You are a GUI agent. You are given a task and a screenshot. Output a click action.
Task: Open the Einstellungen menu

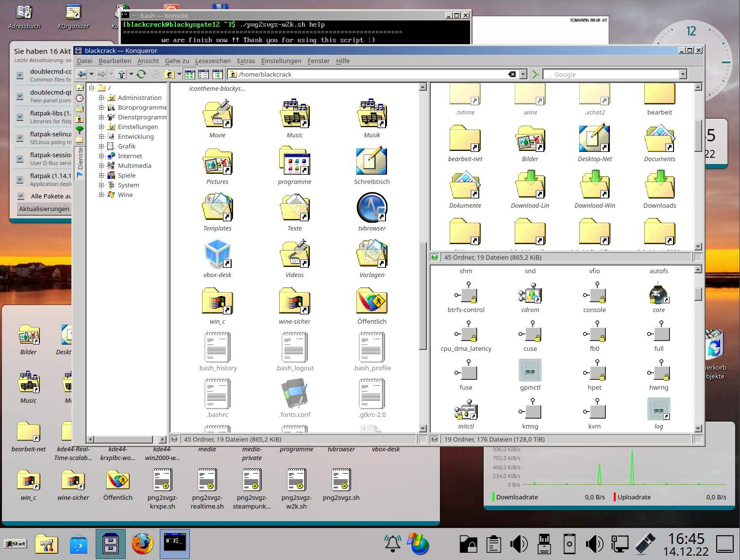(282, 61)
